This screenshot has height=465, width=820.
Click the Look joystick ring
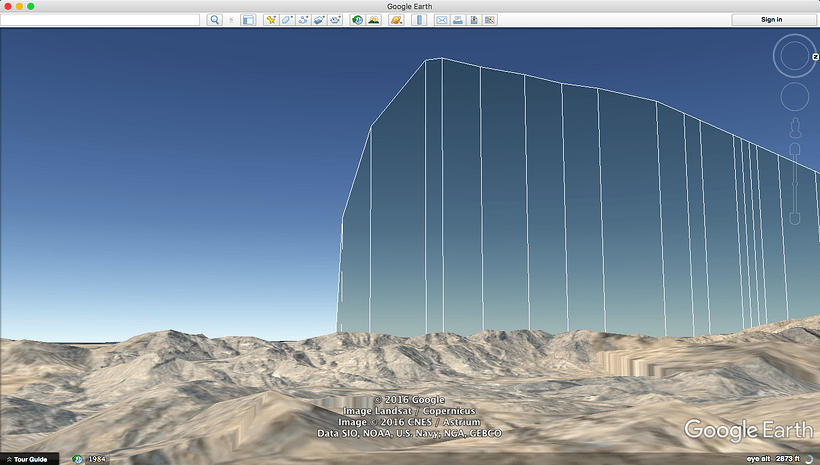794,55
